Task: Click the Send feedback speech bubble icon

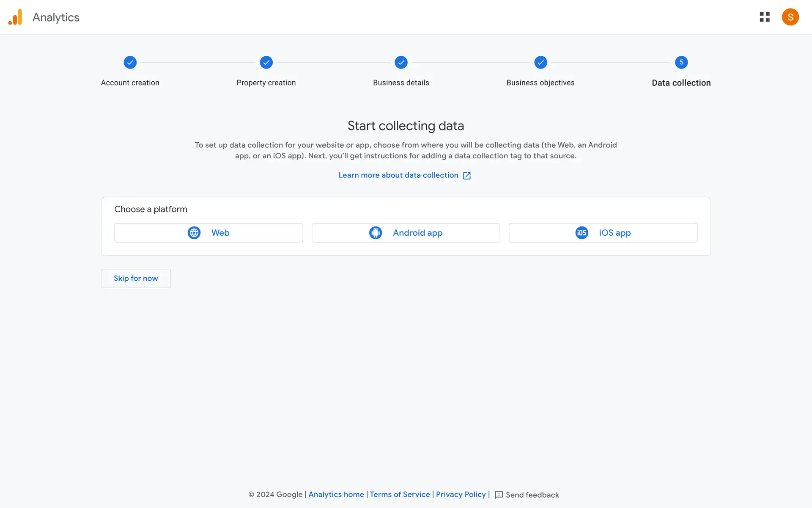Action: click(499, 495)
